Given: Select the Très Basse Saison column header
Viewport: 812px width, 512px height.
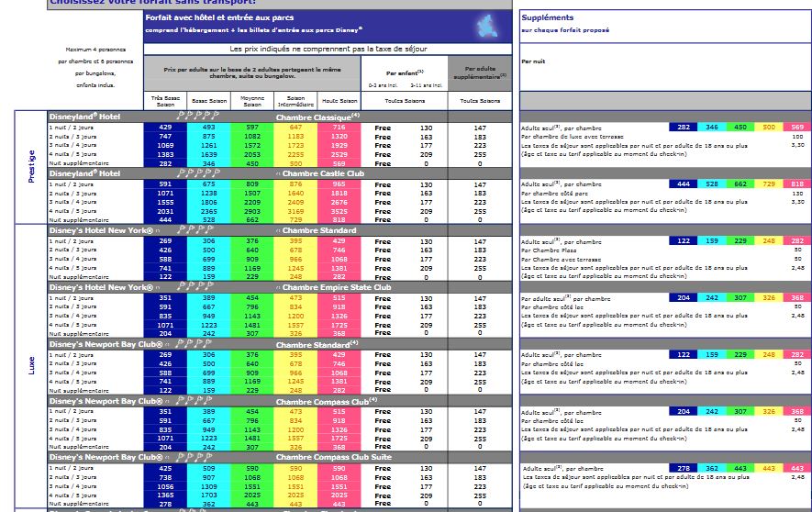Looking at the screenshot, I should tap(165, 101).
